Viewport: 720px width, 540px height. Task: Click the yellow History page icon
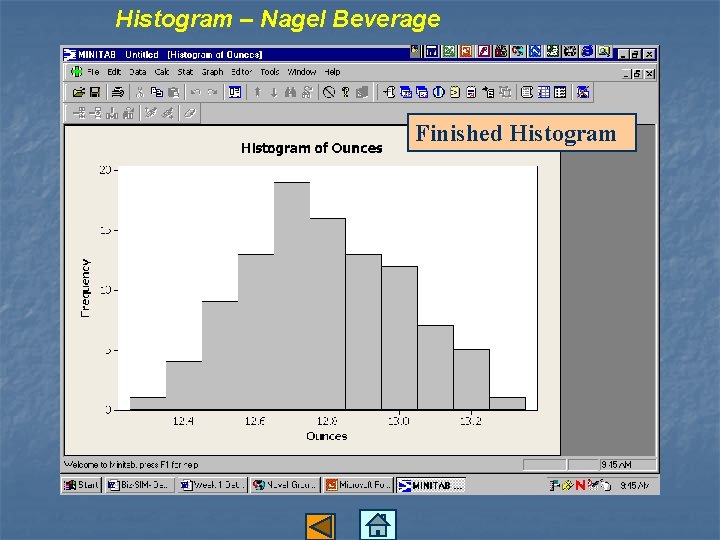pyautogui.click(x=455, y=92)
